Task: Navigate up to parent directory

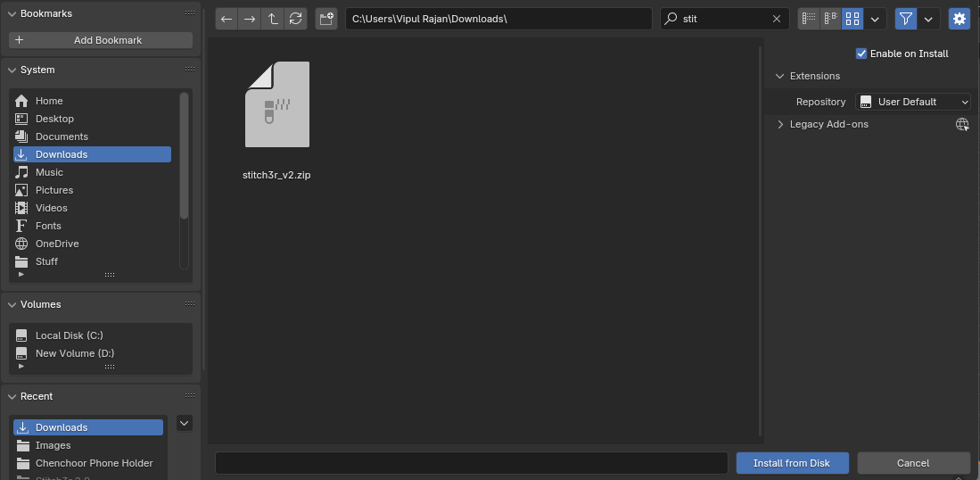Action: [x=273, y=19]
